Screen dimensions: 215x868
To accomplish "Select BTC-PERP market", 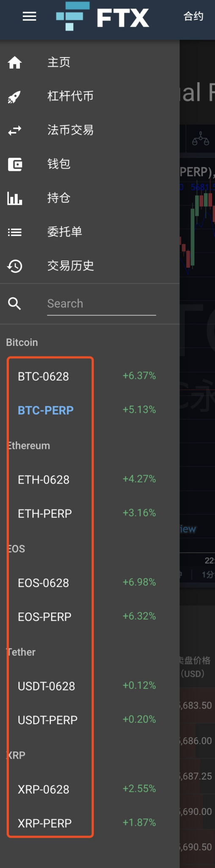I will pos(46,410).
